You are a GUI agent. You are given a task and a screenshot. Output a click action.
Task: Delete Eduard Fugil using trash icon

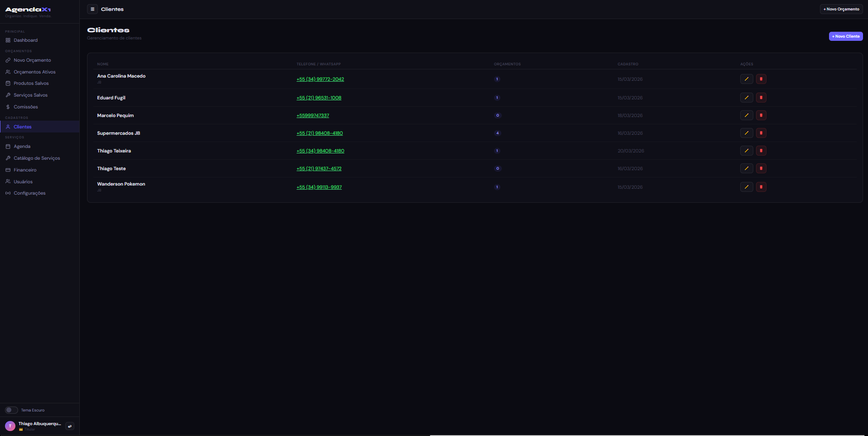761,98
